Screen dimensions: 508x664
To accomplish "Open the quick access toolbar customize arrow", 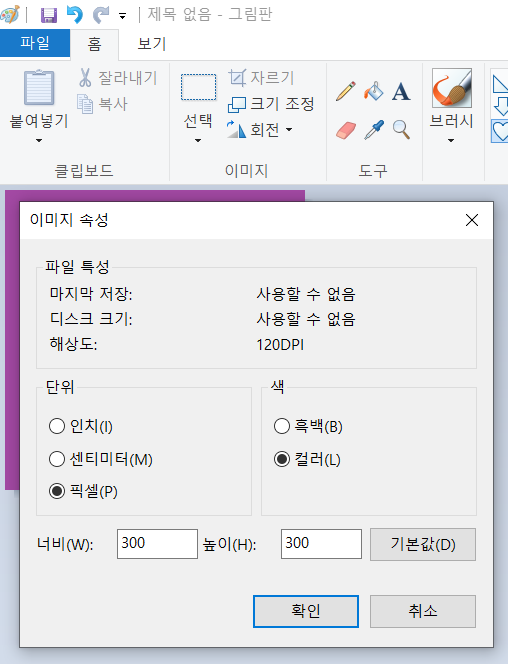I will 122,17.
